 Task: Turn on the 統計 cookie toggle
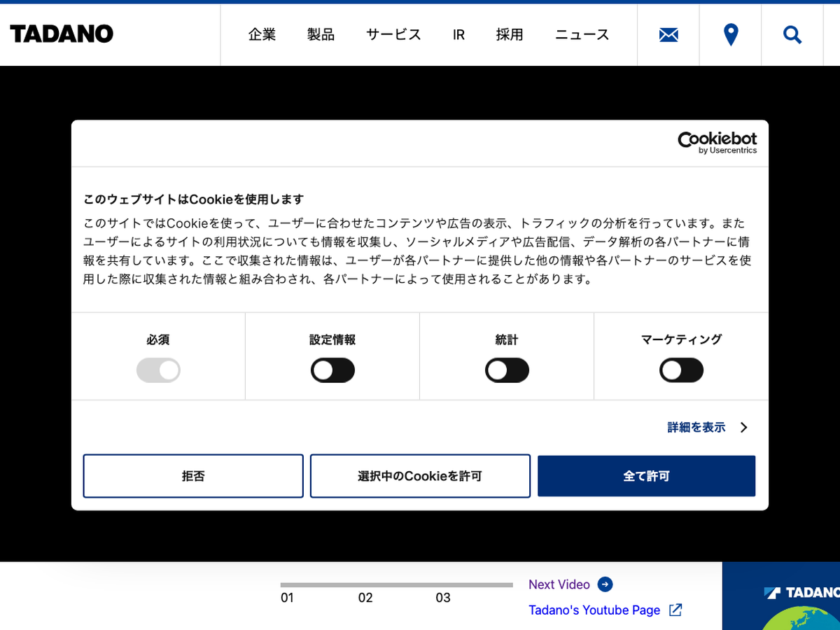[x=507, y=370]
